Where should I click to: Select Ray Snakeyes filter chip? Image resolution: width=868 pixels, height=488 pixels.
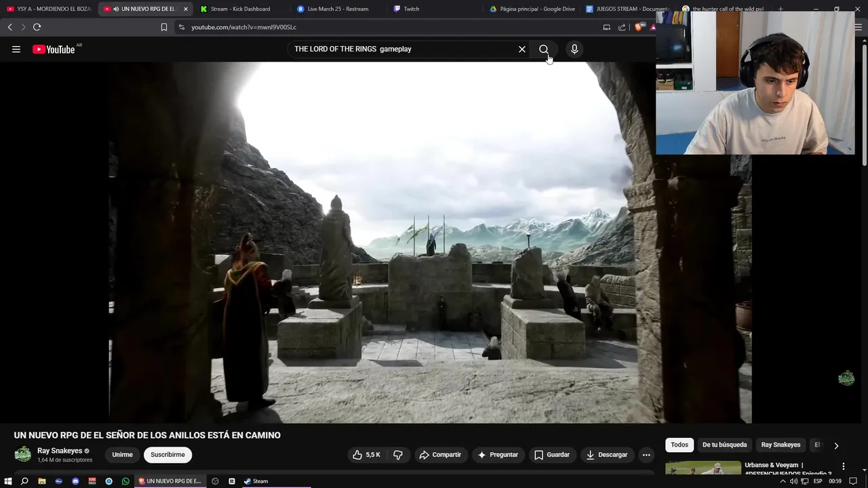(x=781, y=445)
